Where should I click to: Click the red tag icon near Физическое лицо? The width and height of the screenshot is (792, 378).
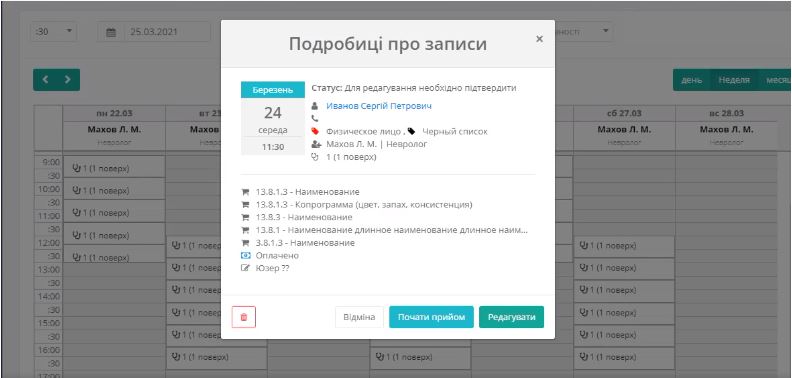point(316,131)
